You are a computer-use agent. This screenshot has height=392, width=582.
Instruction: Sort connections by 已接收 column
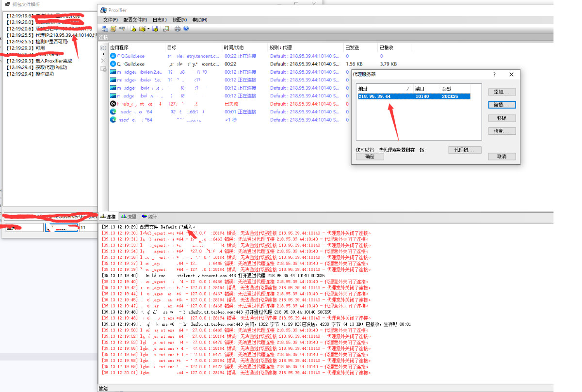(395, 48)
